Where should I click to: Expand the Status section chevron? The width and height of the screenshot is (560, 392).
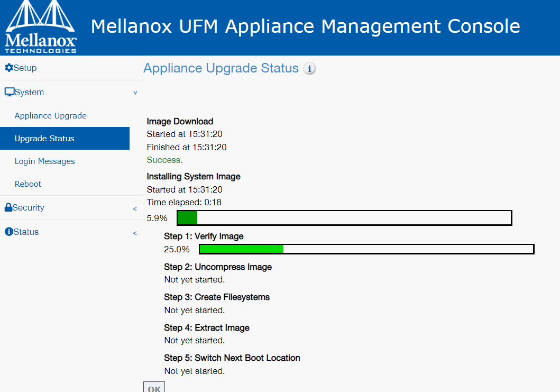pos(135,233)
